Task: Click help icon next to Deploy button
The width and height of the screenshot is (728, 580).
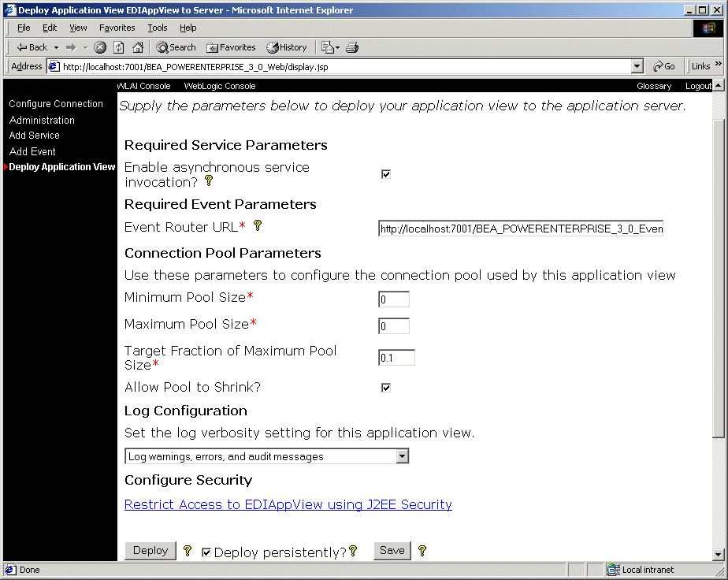Action: 187,550
